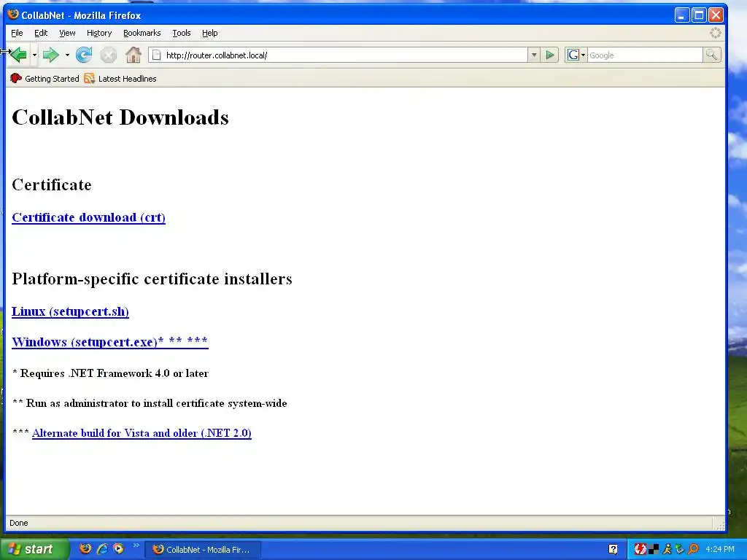This screenshot has width=747, height=560.
Task: Click the Firefox throbber activity icon
Action: point(716,33)
